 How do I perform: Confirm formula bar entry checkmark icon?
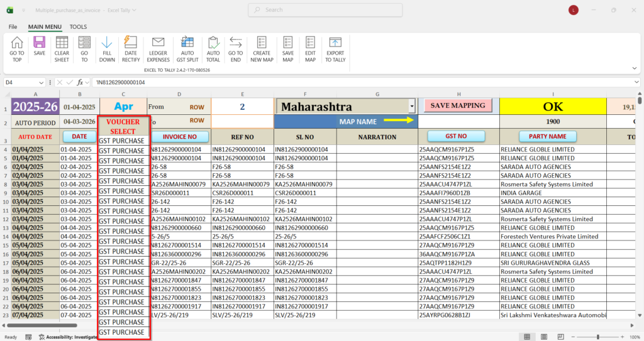click(70, 82)
